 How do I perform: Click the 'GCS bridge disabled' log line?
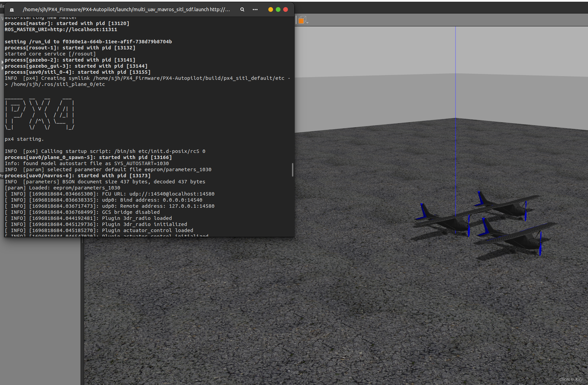[82, 212]
